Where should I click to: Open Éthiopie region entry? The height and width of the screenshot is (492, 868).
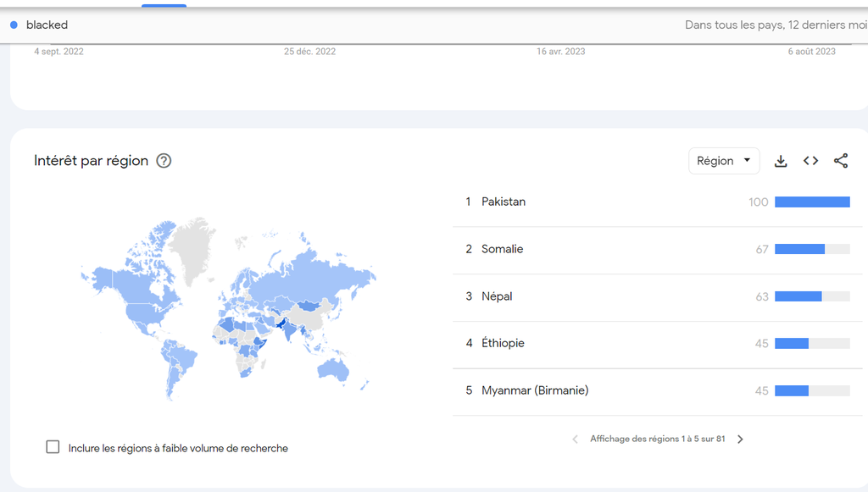(503, 343)
